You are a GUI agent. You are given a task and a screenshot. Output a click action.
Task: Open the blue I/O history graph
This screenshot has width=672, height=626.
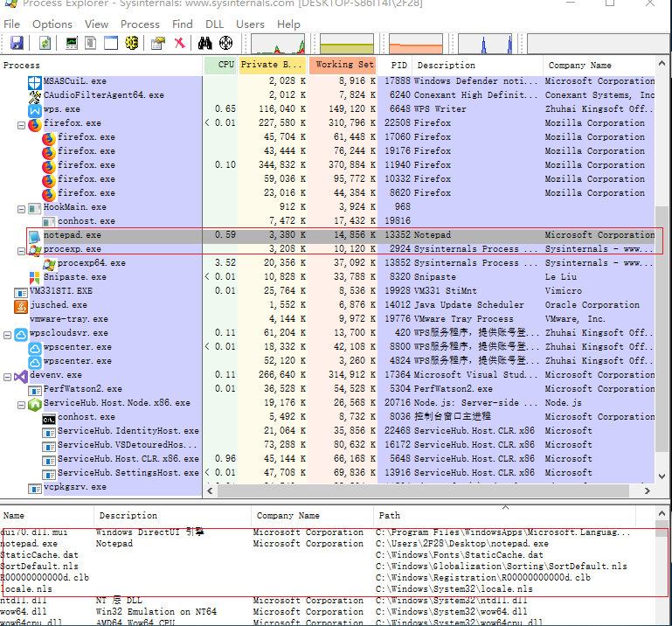pos(485,44)
